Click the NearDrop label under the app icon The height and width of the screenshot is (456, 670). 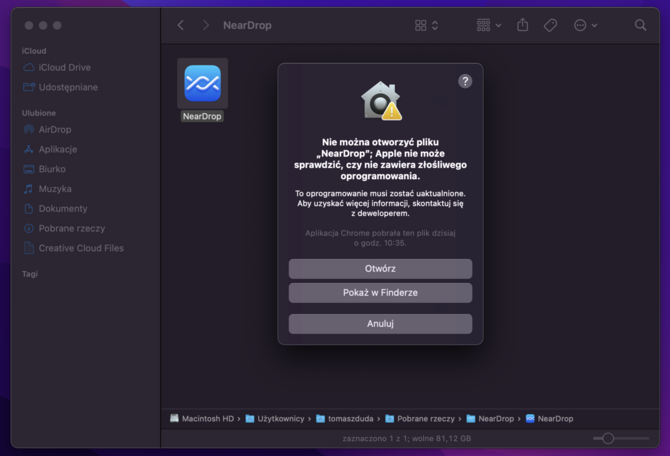(x=202, y=116)
